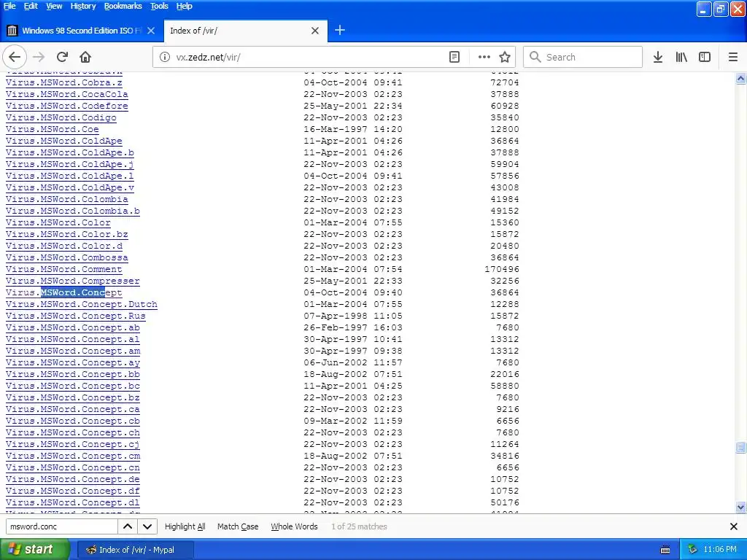Open a new tab with plus button

click(x=340, y=31)
